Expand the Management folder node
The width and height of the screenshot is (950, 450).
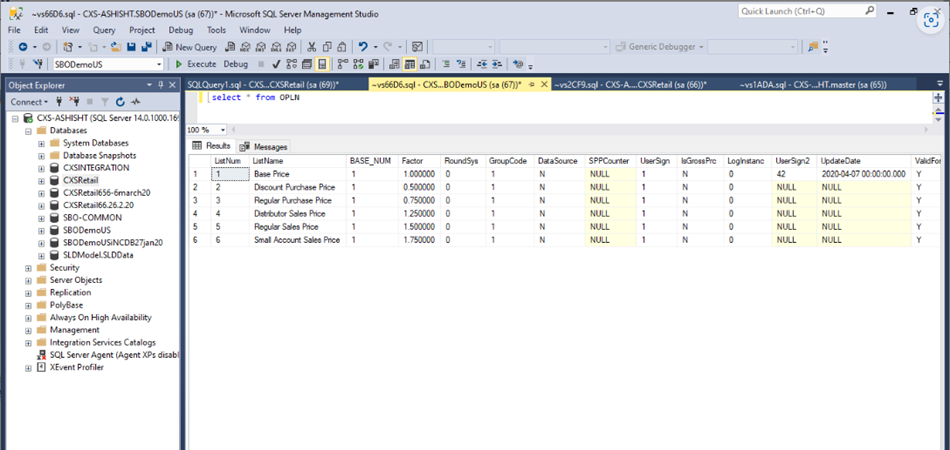(28, 330)
